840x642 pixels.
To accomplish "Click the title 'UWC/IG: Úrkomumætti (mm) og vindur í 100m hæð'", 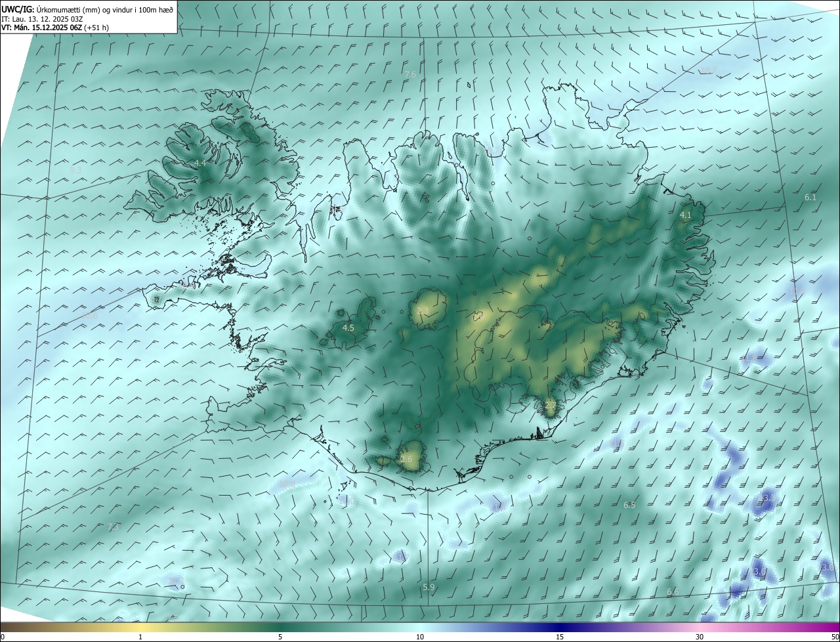I will (x=87, y=9).
